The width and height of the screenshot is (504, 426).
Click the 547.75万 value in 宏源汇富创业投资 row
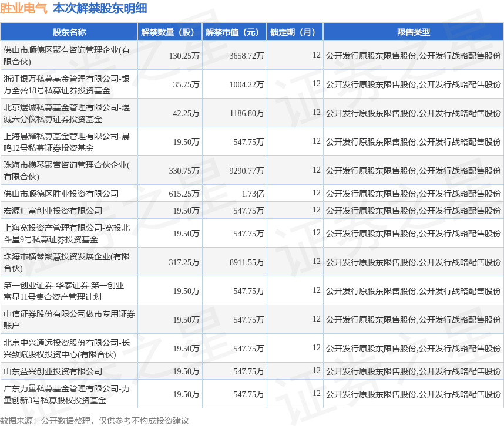point(248,211)
